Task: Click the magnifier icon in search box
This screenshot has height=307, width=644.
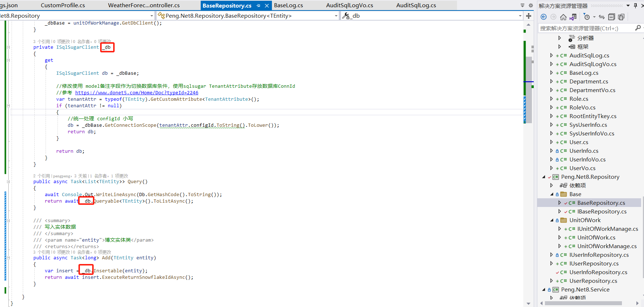Action: click(x=638, y=28)
